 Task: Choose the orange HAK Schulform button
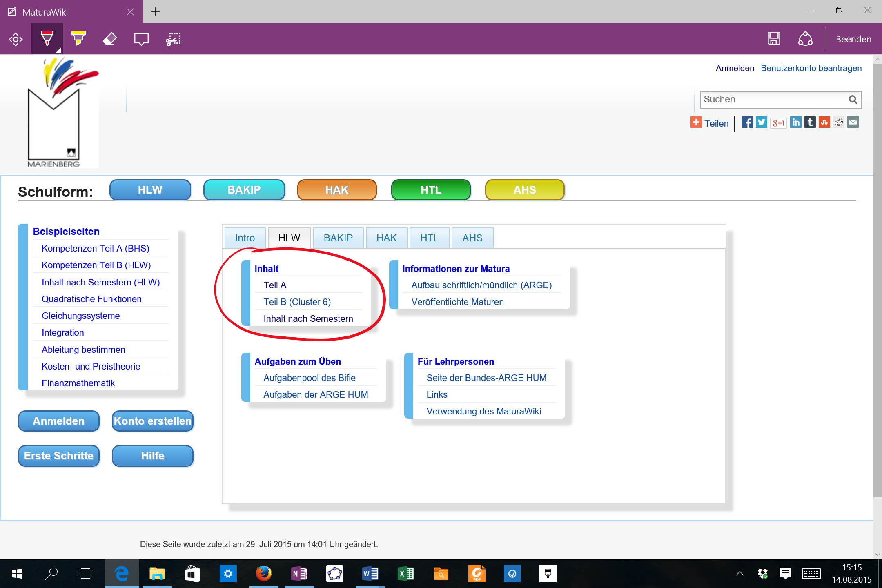point(337,190)
